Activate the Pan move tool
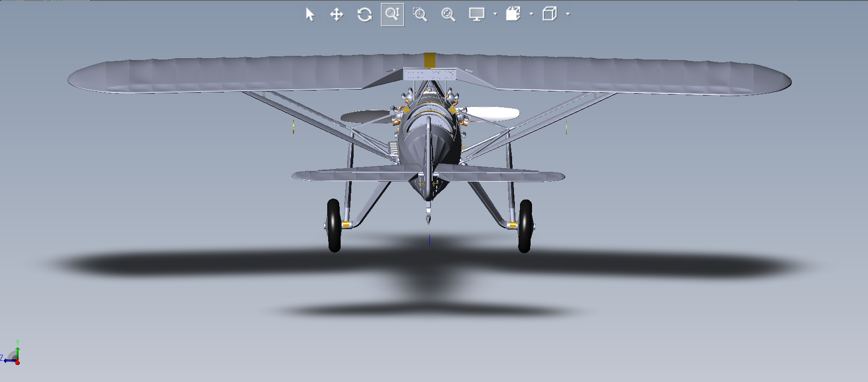 point(336,14)
